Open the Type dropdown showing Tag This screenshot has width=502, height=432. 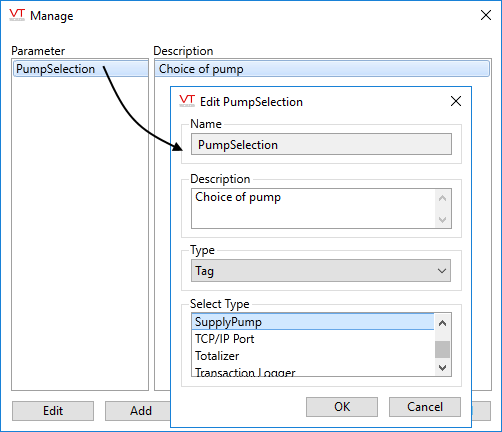click(321, 271)
